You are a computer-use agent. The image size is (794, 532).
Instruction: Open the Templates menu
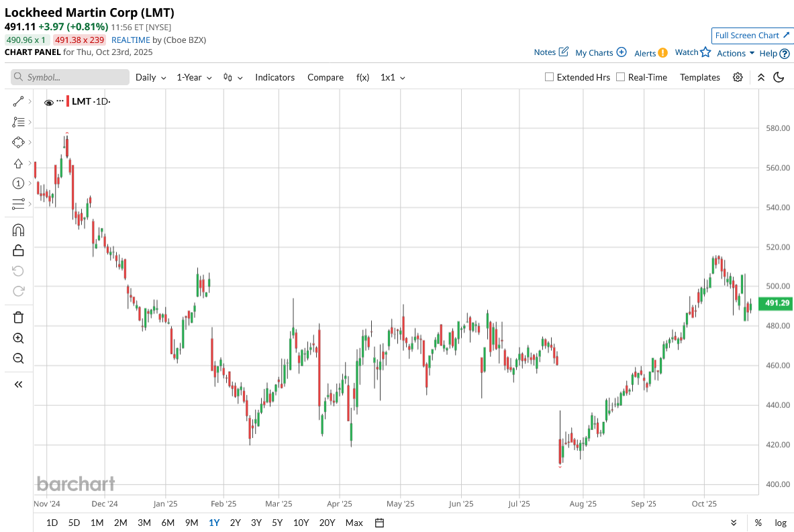pos(700,77)
